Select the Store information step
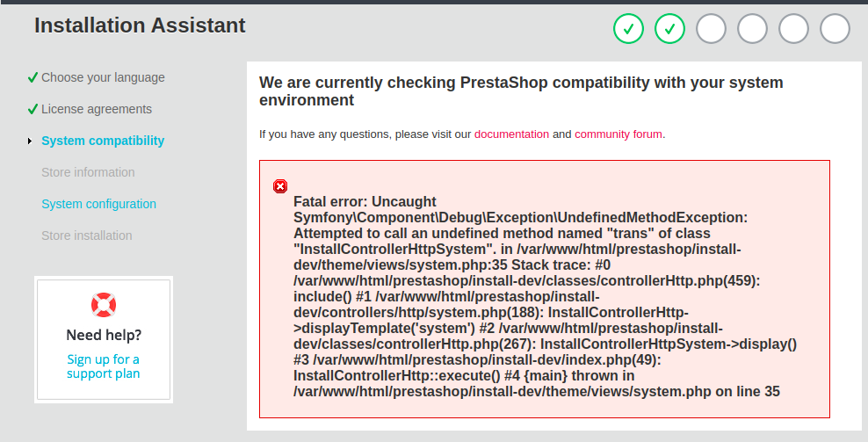The height and width of the screenshot is (442, 868). (x=88, y=172)
